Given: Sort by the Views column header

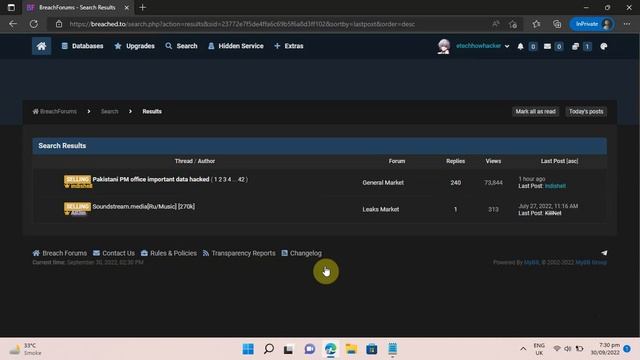Looking at the screenshot, I should coord(493,161).
